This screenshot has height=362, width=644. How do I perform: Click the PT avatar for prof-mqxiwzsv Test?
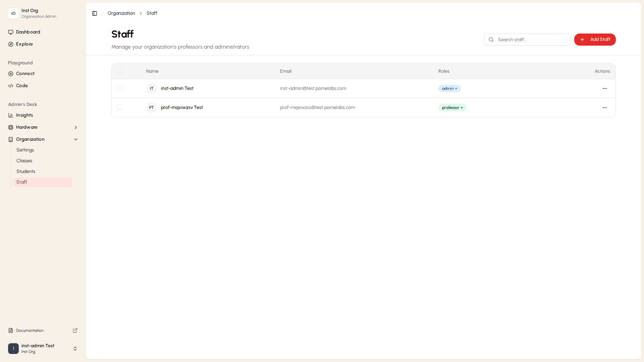(152, 108)
